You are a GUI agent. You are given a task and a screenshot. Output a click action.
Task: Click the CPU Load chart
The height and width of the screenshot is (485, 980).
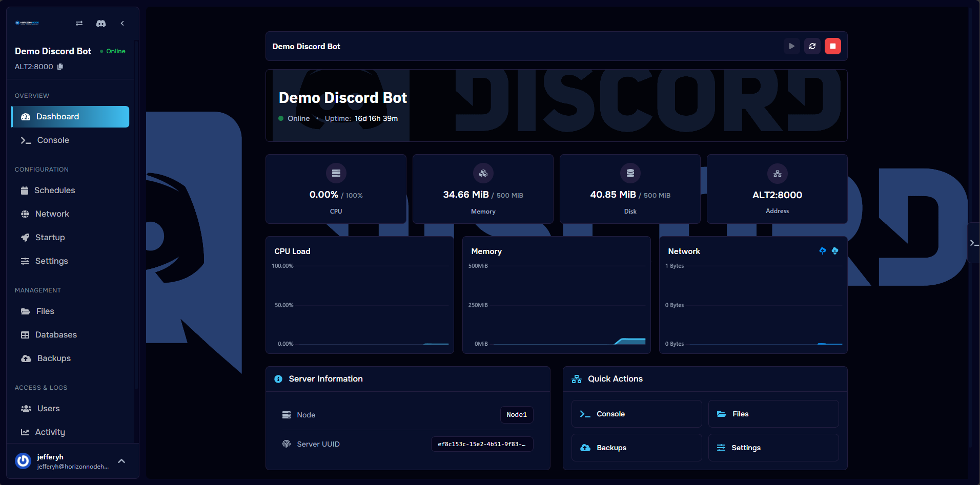coord(360,295)
